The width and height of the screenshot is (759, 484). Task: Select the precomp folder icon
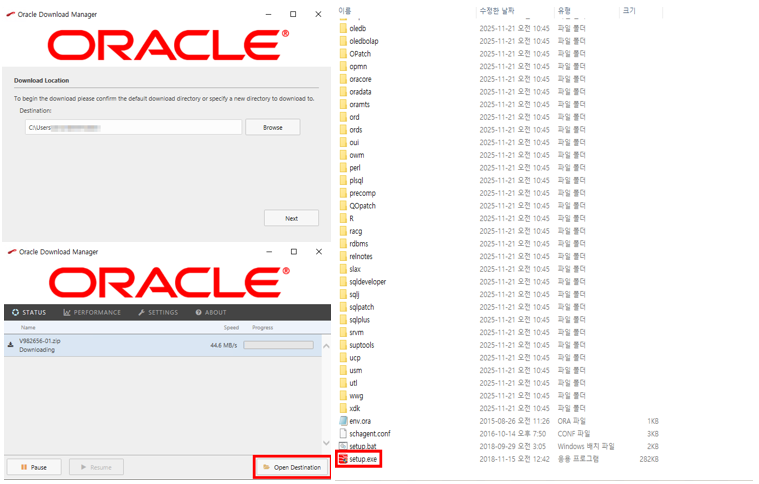pyautogui.click(x=343, y=193)
